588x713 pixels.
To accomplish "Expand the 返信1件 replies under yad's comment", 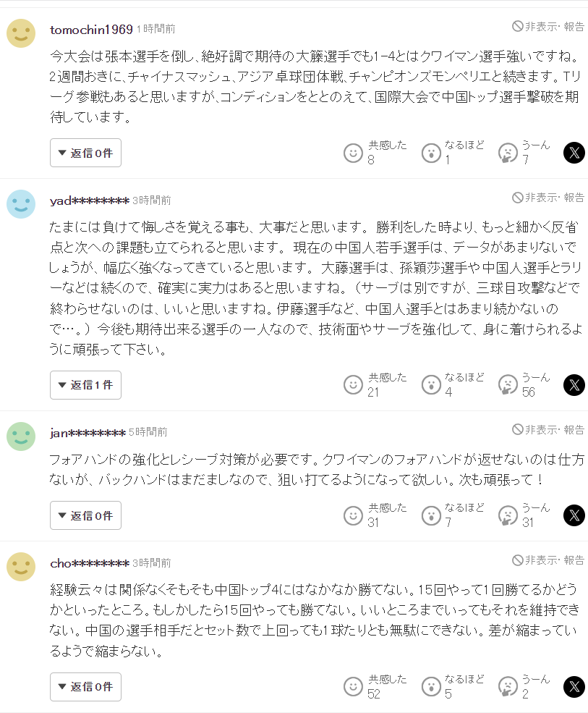I will tap(85, 385).
